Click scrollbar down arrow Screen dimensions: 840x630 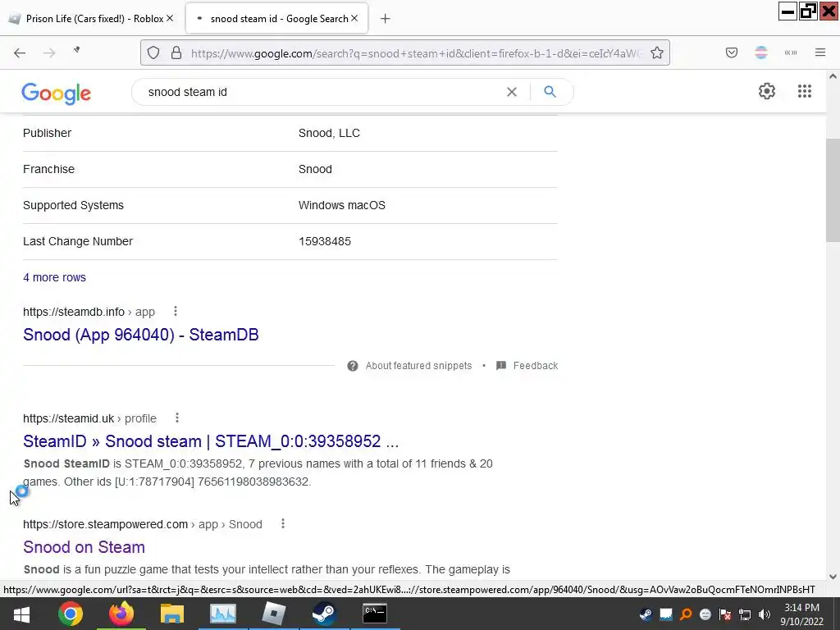(x=833, y=577)
